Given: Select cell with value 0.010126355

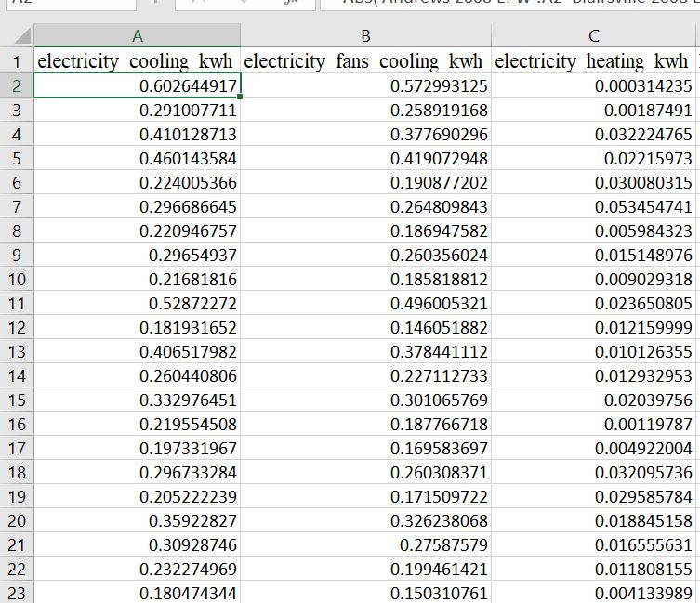Looking at the screenshot, I should (x=594, y=352).
